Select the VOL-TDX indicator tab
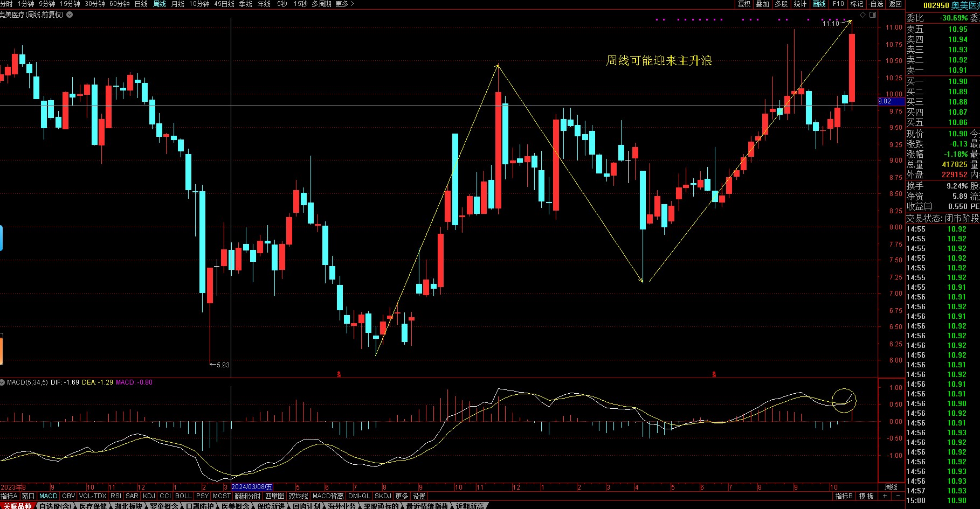 [x=93, y=496]
